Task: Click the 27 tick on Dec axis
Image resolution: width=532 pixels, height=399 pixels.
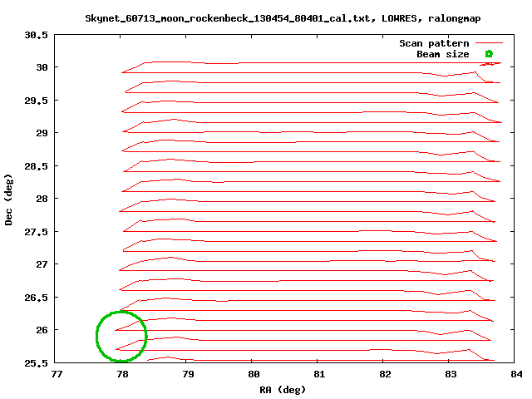Action: 42,264
